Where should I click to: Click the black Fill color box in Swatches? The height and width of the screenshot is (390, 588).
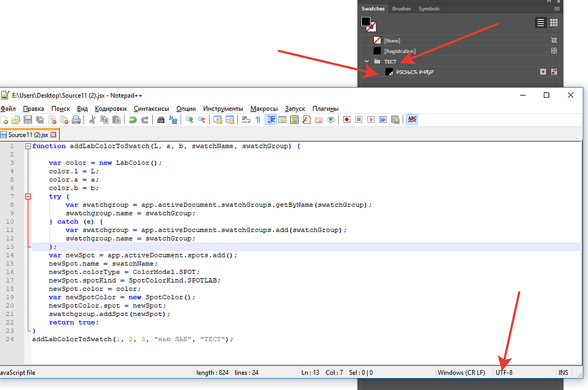tap(366, 21)
